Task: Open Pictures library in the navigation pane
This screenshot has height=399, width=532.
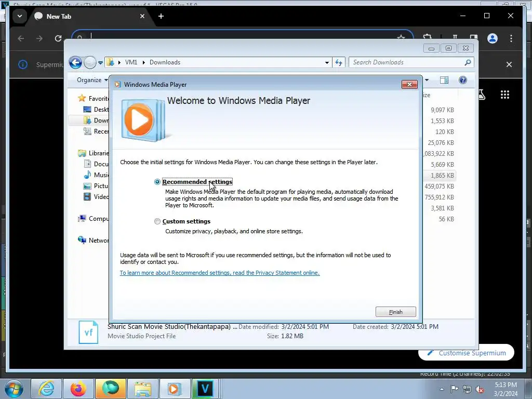Action: (96, 186)
